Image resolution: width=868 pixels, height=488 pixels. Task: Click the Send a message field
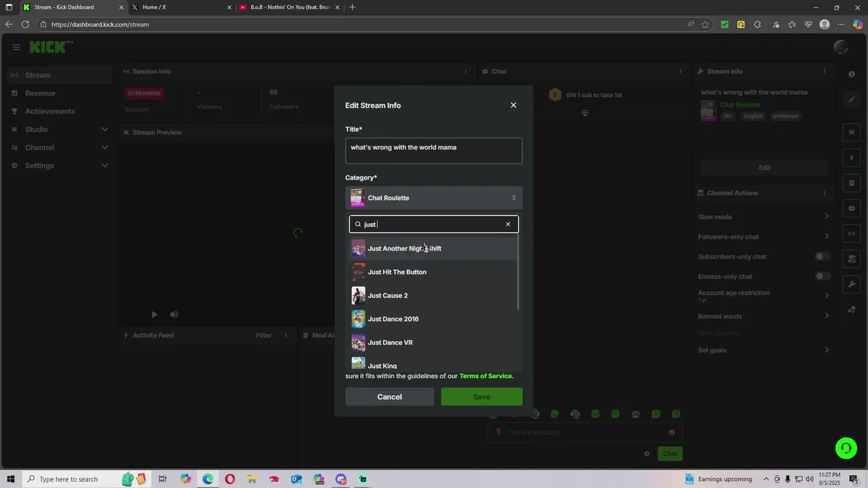point(585,432)
